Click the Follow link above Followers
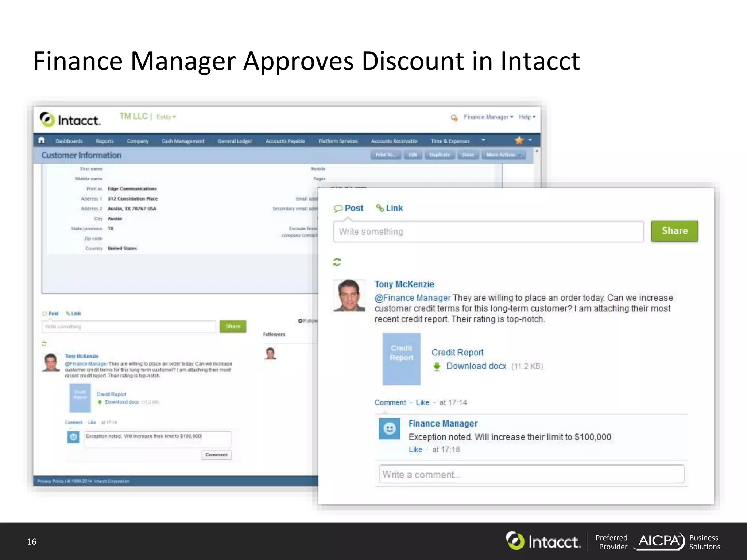The image size is (747, 560). click(308, 321)
